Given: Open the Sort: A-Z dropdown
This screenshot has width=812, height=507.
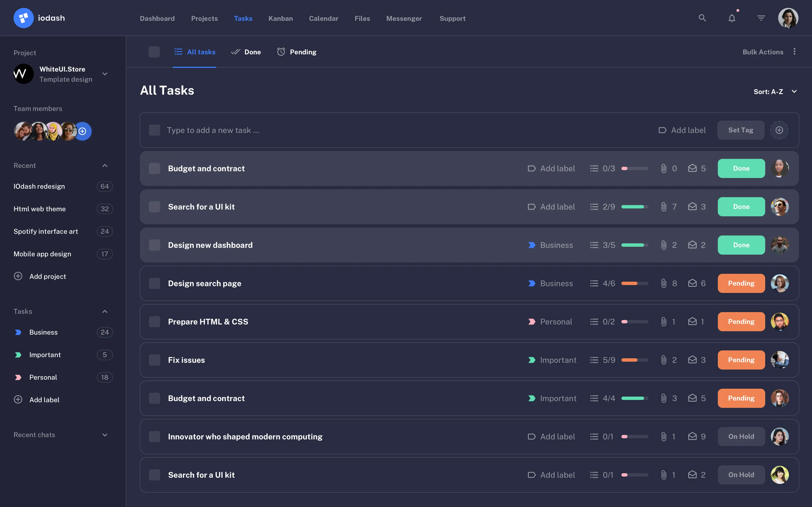Looking at the screenshot, I should pos(775,91).
